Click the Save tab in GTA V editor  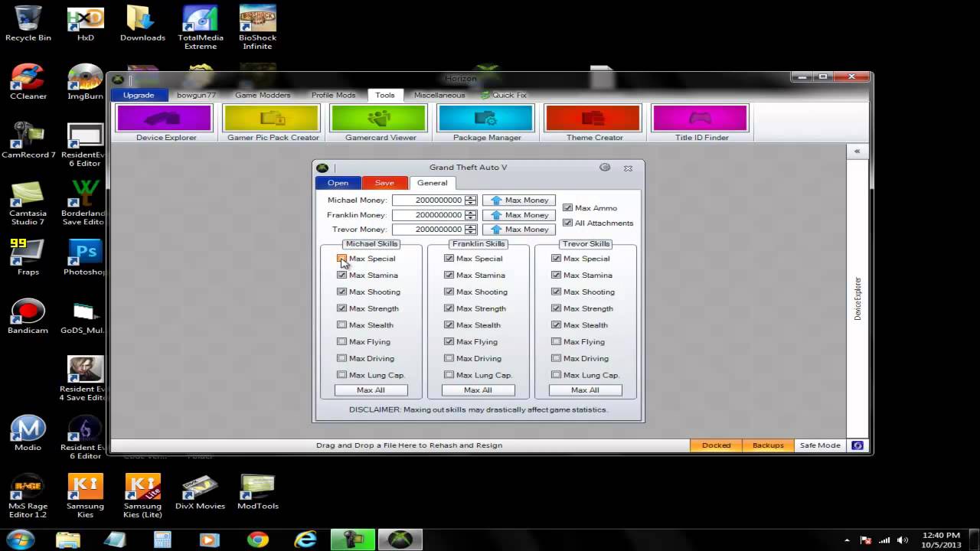coord(384,183)
